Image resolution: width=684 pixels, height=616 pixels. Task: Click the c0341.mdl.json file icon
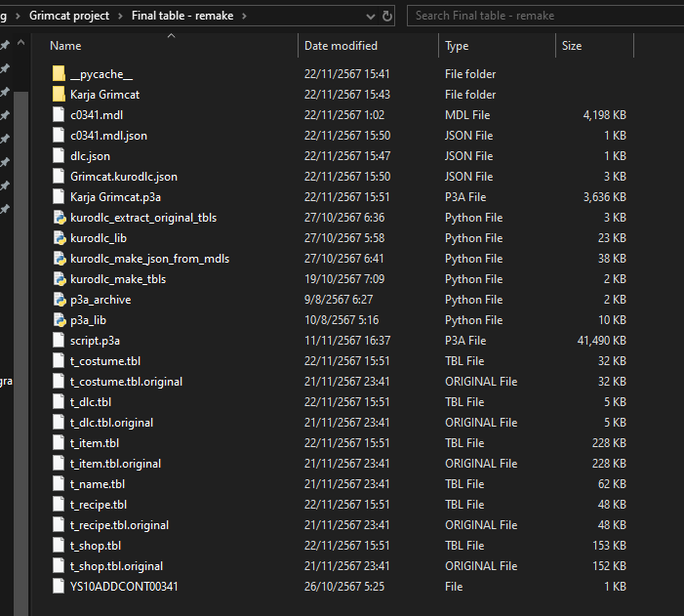(x=59, y=136)
